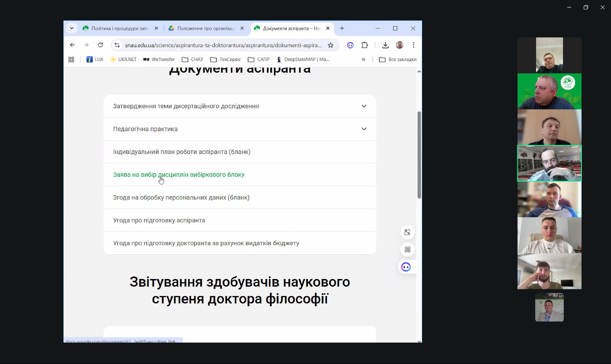Click the page vertical scrollbar thumb
The image size is (611, 364).
[x=419, y=154]
